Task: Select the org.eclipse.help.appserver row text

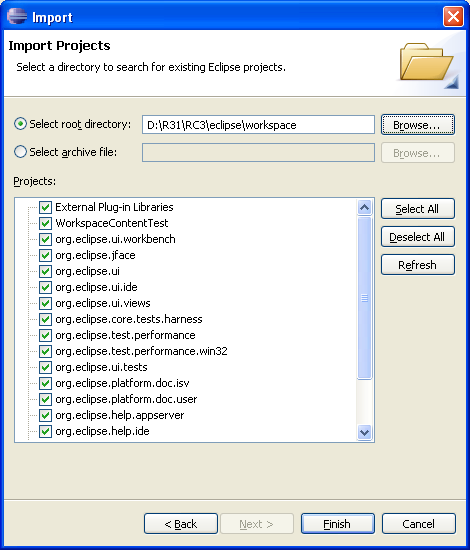Action: [x=120, y=415]
